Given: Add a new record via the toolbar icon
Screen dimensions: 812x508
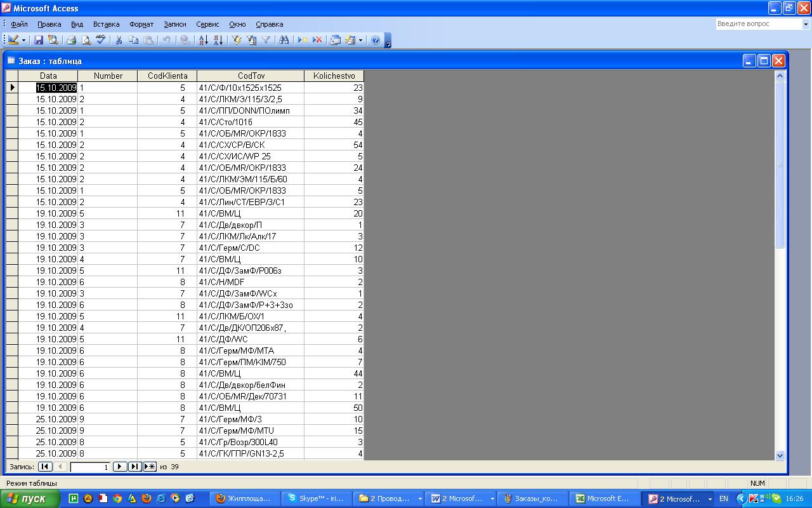Looking at the screenshot, I should click(303, 40).
